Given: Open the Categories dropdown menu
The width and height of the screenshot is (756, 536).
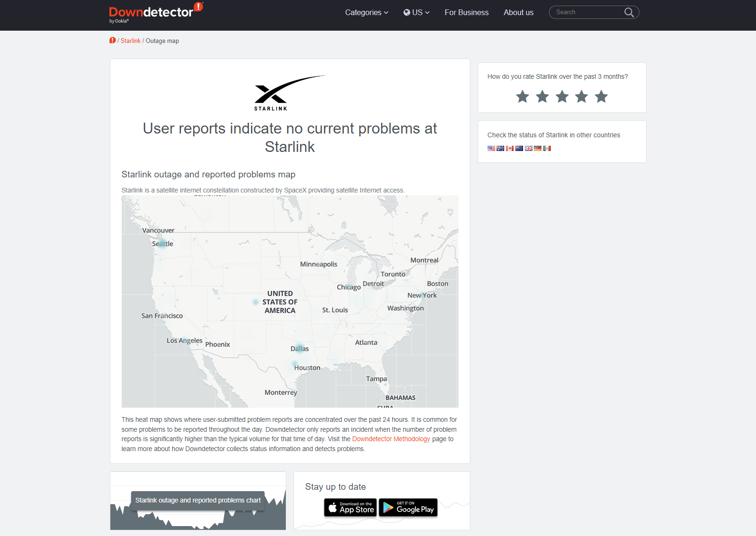Looking at the screenshot, I should pos(366,12).
